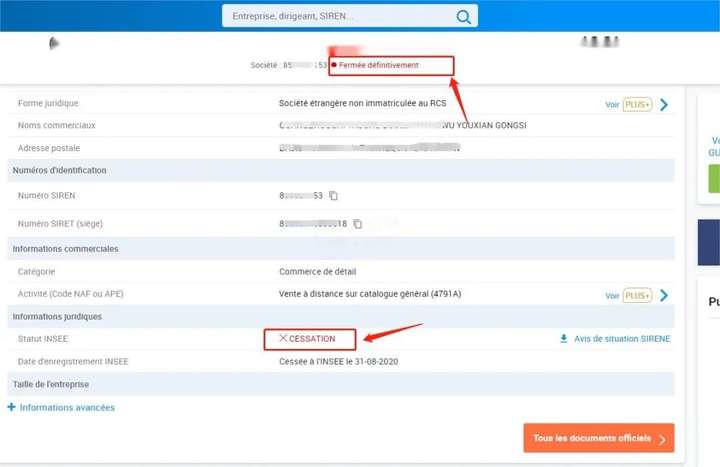This screenshot has width=720, height=467.
Task: Focus the Entreprise, dirigeant, SIREN search field
Action: [349, 16]
